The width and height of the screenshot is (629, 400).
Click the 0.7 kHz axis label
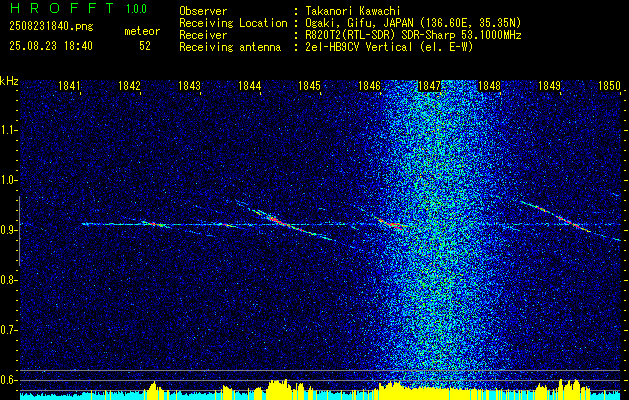[9, 330]
